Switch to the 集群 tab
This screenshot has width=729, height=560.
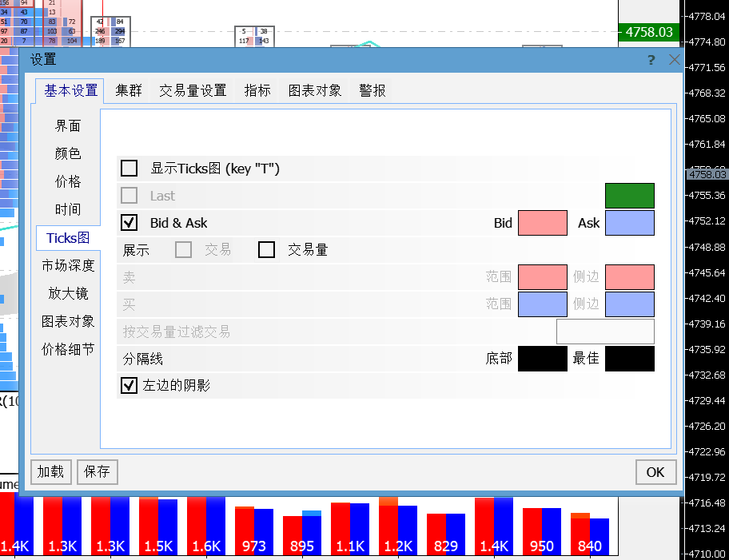pyautogui.click(x=129, y=90)
